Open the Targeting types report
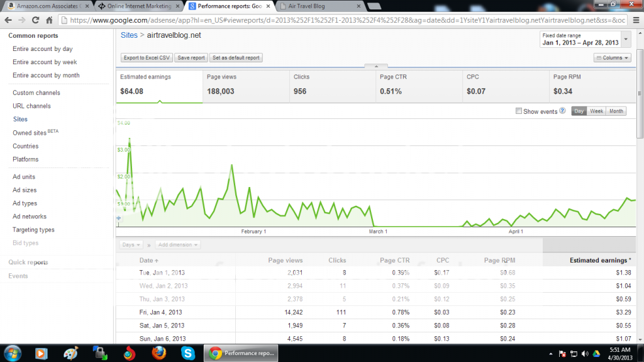The width and height of the screenshot is (644, 362). click(33, 230)
